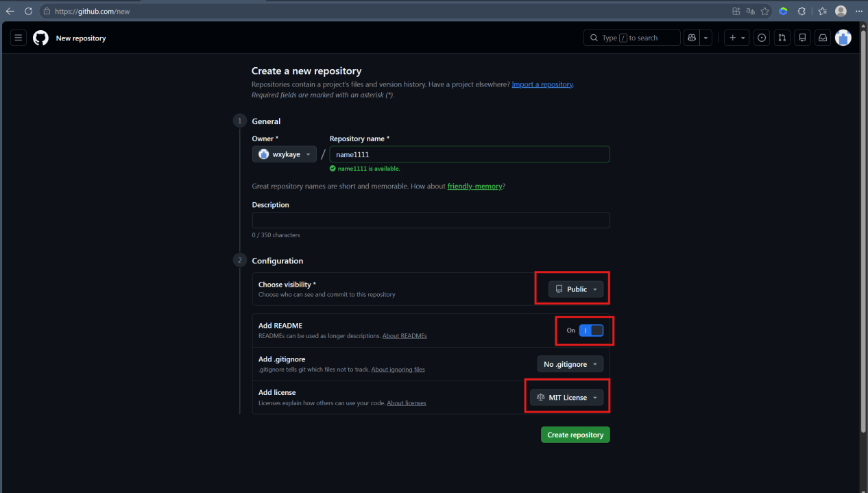Click the browser Back arrow

coord(10,11)
